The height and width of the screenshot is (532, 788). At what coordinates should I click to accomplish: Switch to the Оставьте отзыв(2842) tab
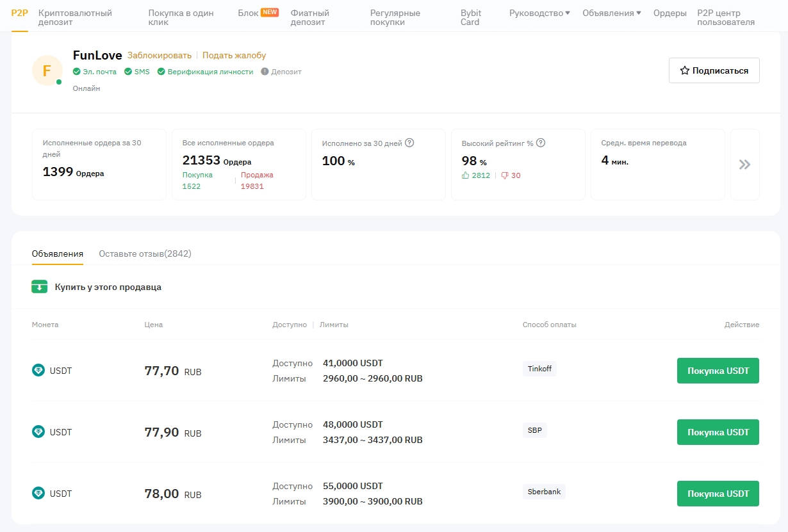pos(145,254)
